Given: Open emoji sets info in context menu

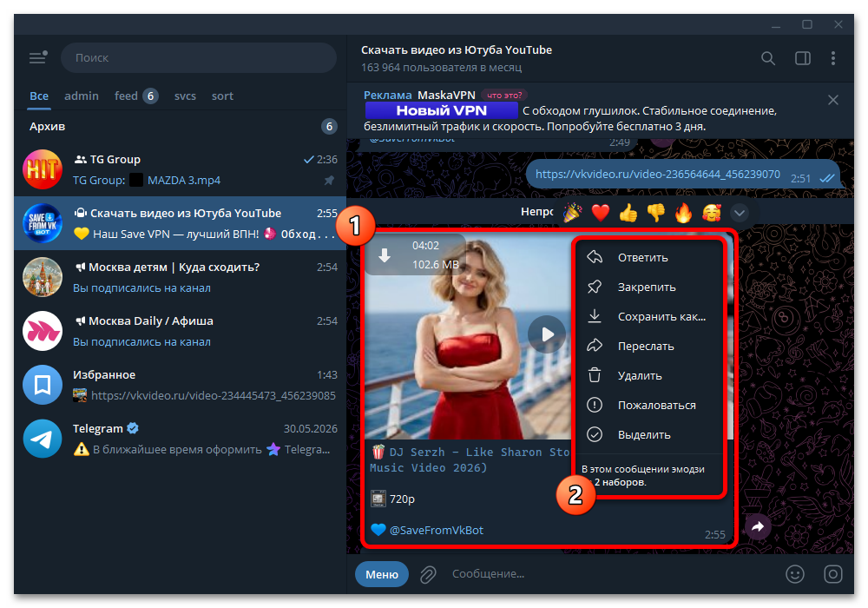Looking at the screenshot, I should pos(649,476).
